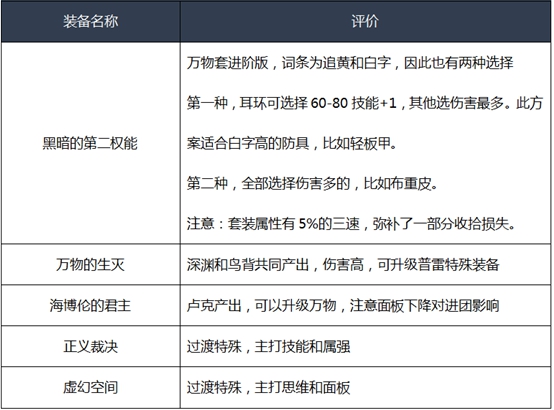Click the evaluation 深渊和鸟背共同产出
The width and height of the screenshot is (554, 410).
pos(343,264)
